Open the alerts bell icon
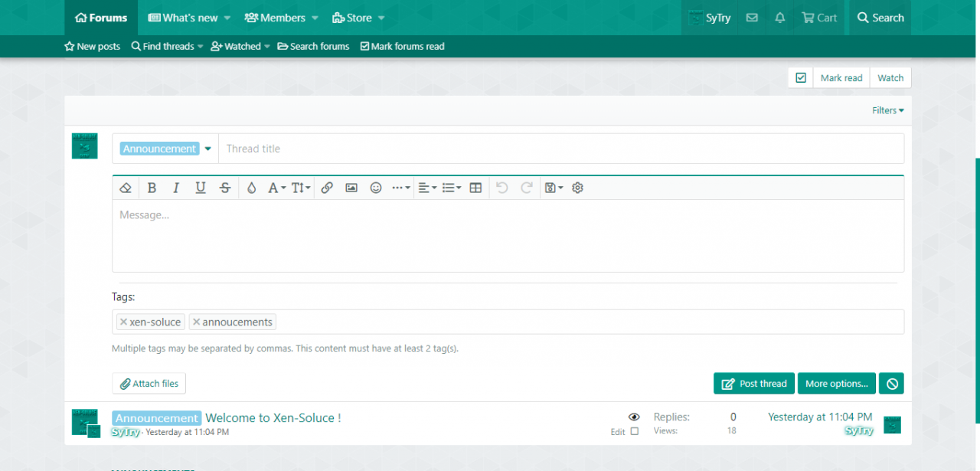The width and height of the screenshot is (980, 471). click(780, 18)
